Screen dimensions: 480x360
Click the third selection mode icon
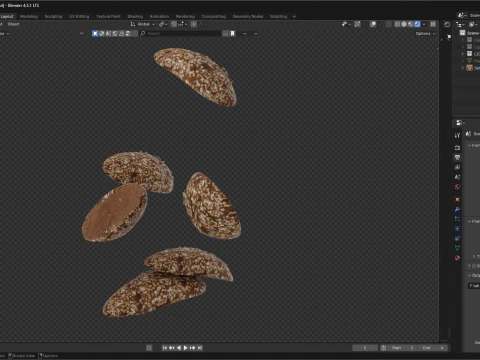click(108, 33)
